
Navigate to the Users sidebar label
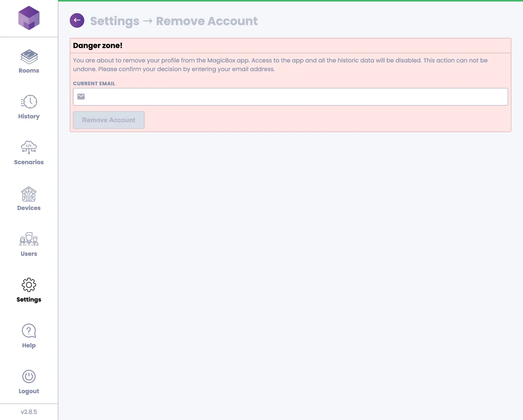[29, 254]
